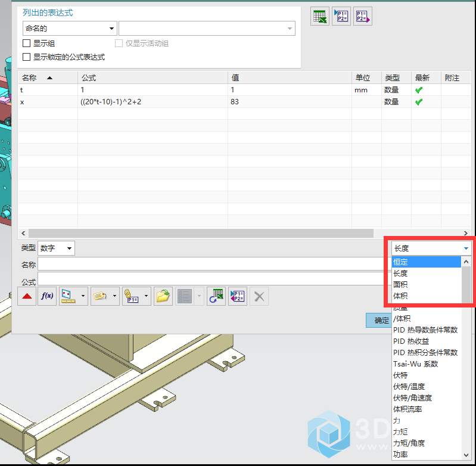
Task: Expand the interpart reference dropdown arrow
Action: coord(146,296)
